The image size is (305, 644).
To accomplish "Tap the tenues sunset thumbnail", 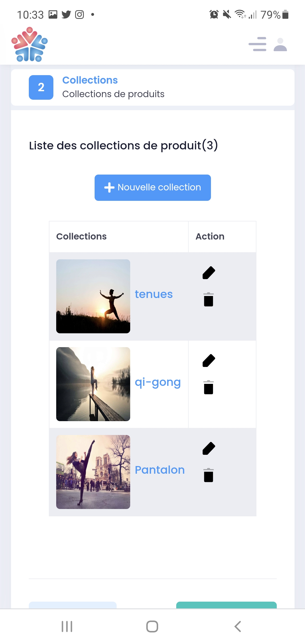I will [93, 296].
